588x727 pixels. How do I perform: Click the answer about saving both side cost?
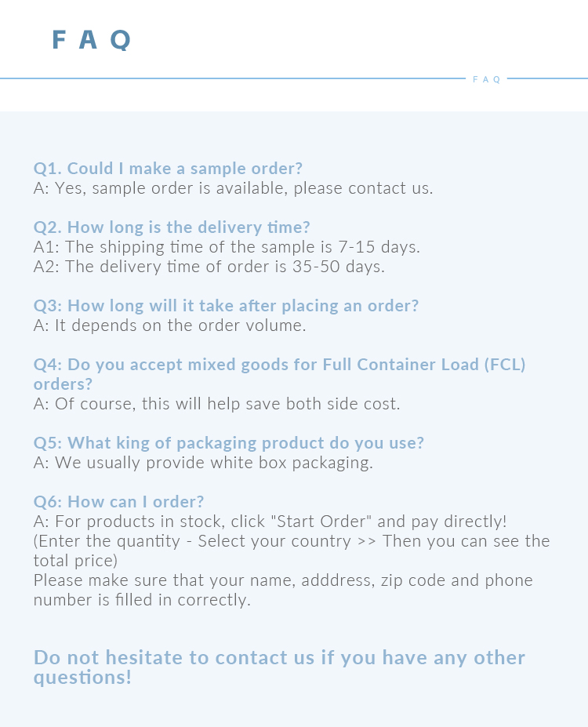216,404
